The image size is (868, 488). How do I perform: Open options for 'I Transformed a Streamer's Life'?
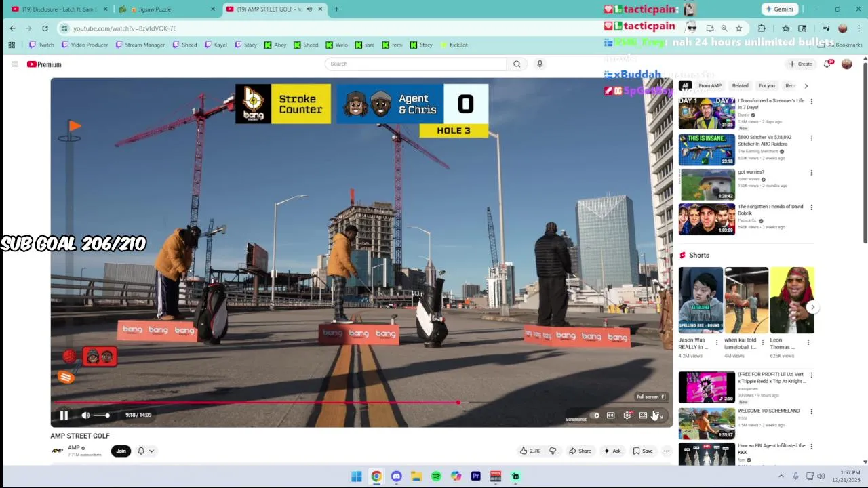[811, 102]
